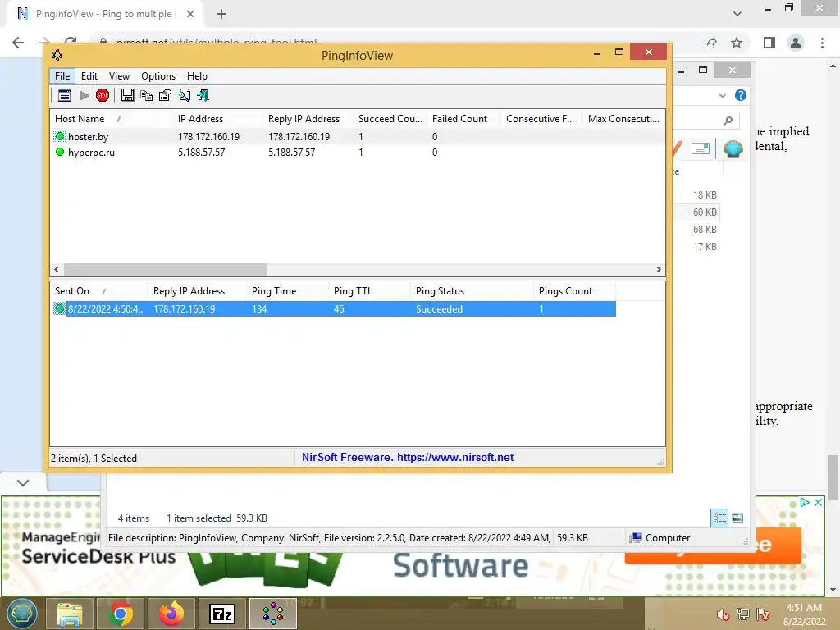The width and height of the screenshot is (840, 630).
Task: Click horizontal scrollbar left arrow
Action: [57, 269]
